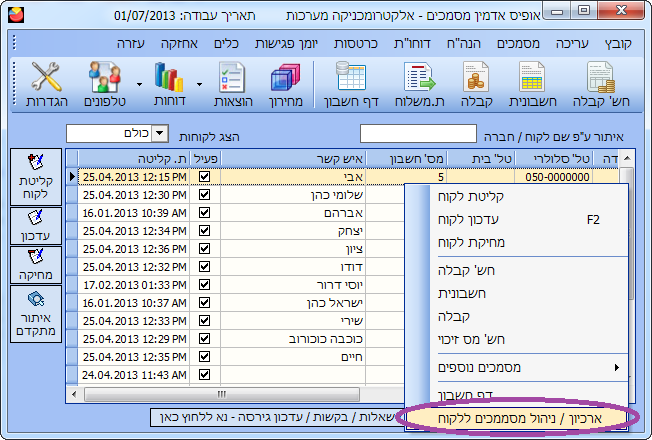Viewport: 652px width, 440px height.
Task: Open the מסמכים menu
Action: tap(518, 44)
